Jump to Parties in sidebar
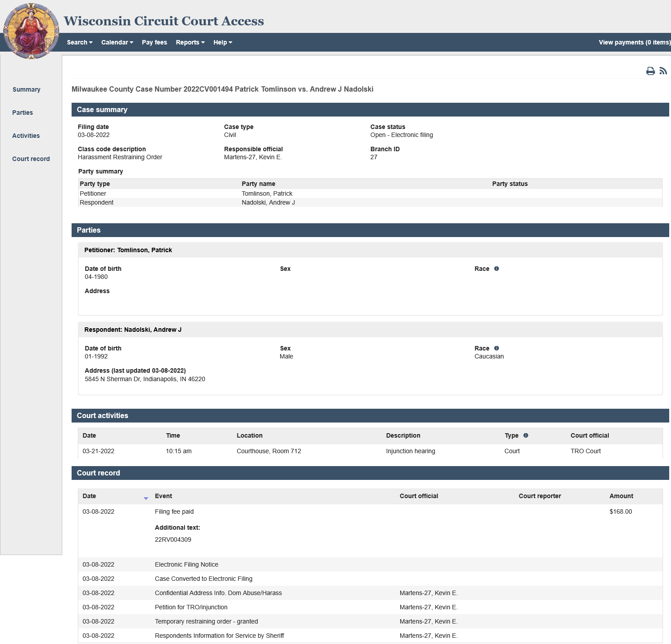This screenshot has height=644, width=671. coord(22,113)
